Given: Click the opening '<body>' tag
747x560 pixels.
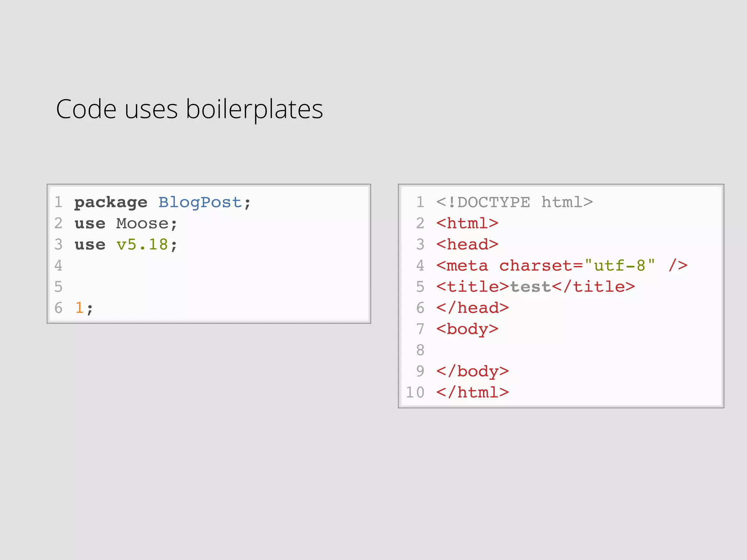Looking at the screenshot, I should coord(467,329).
